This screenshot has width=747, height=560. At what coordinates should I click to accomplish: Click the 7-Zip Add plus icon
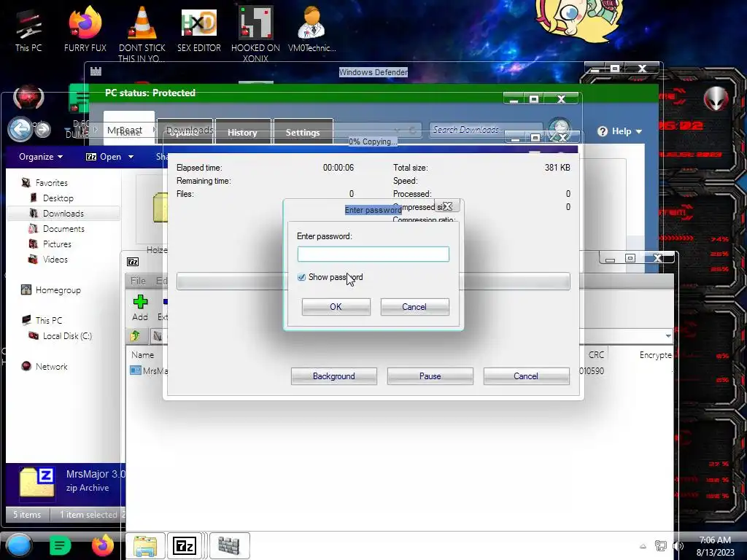point(140,301)
